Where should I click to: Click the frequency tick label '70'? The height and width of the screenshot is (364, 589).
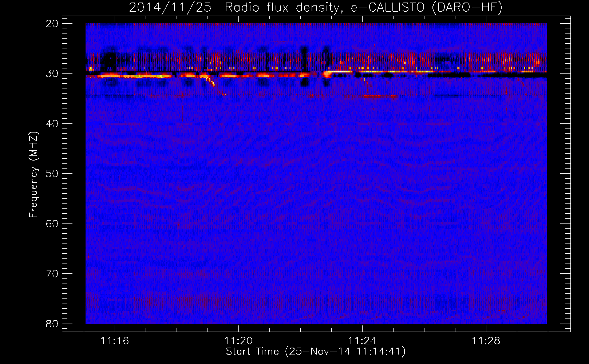point(52,274)
